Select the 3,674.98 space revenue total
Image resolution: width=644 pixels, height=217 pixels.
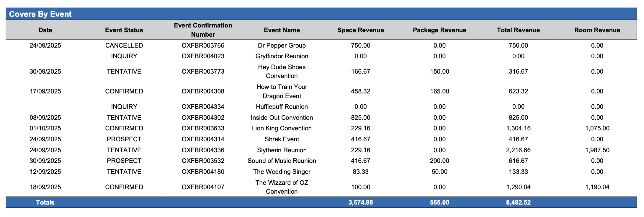pyautogui.click(x=360, y=203)
